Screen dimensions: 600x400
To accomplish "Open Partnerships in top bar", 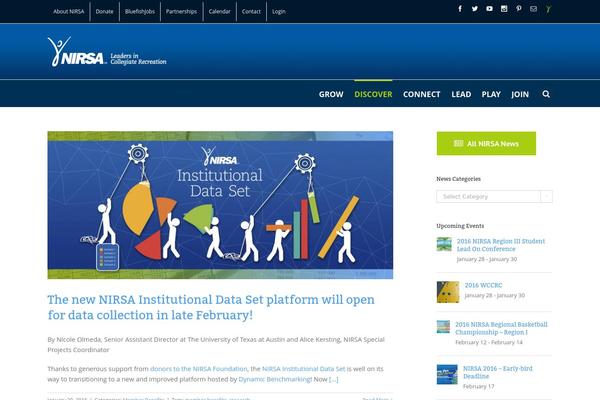I will 181,11.
